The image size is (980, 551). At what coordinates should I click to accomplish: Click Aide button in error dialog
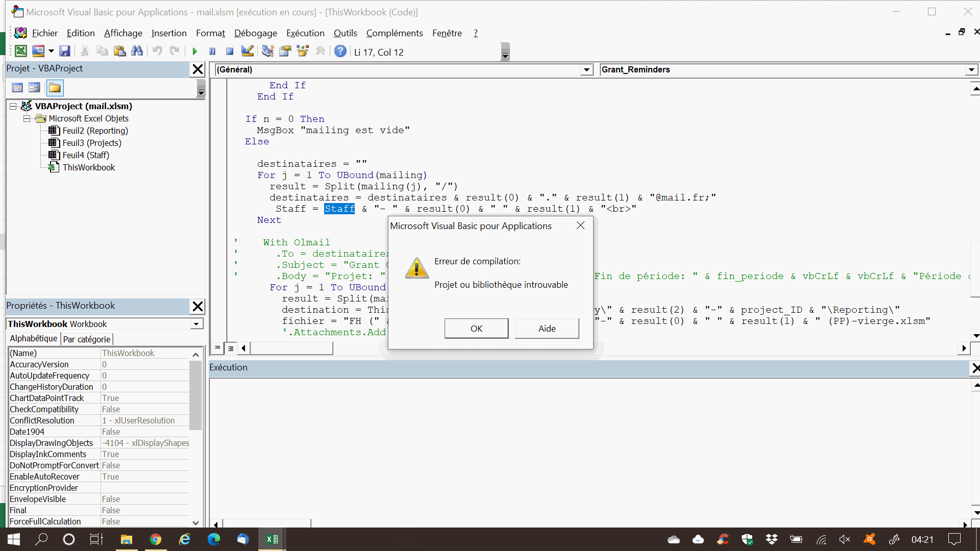tap(547, 329)
